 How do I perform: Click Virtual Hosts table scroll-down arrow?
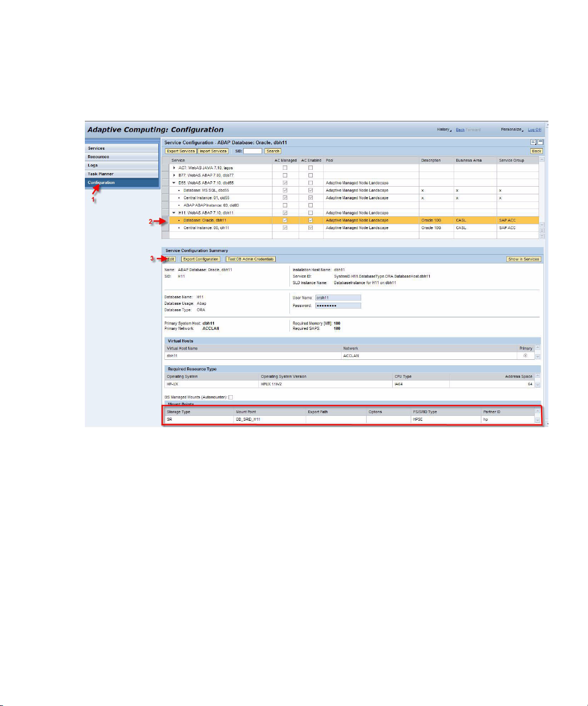538,357
